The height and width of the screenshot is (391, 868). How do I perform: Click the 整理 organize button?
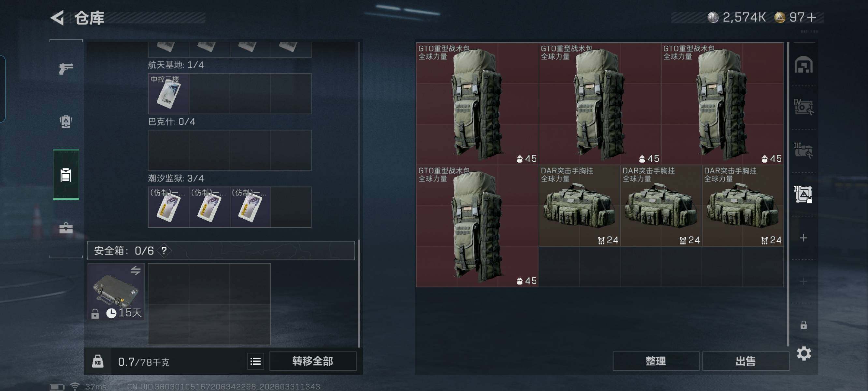655,361
